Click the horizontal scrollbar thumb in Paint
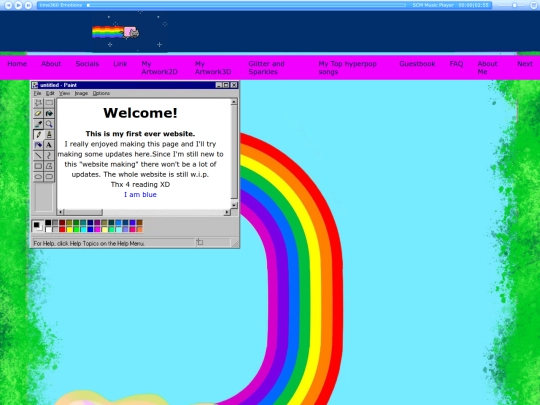 (x=83, y=212)
